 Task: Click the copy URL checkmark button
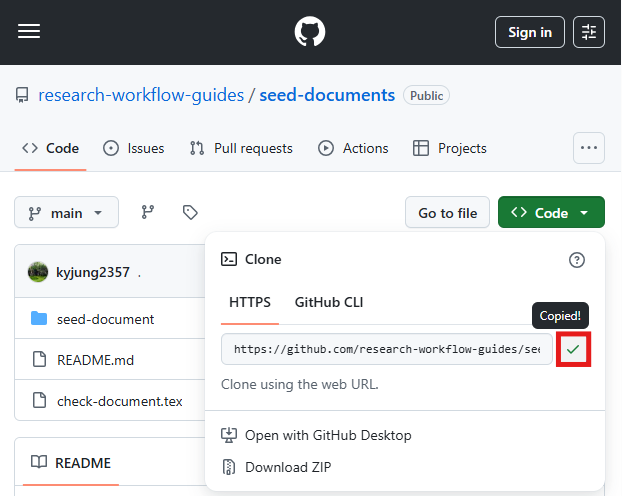573,349
